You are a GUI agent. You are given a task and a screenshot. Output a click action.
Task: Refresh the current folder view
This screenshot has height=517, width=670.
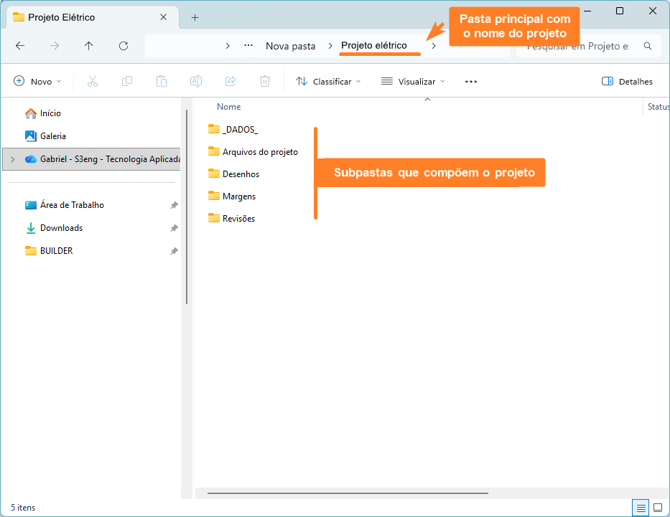coord(123,46)
